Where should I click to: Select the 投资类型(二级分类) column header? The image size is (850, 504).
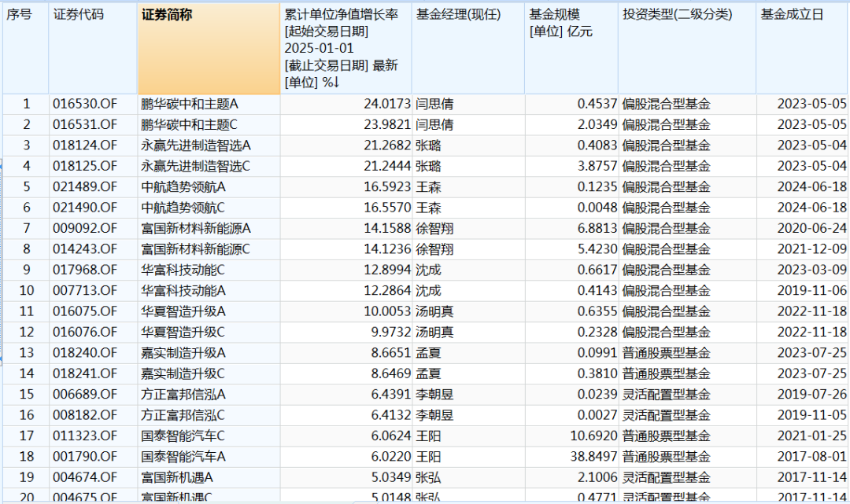point(687,49)
